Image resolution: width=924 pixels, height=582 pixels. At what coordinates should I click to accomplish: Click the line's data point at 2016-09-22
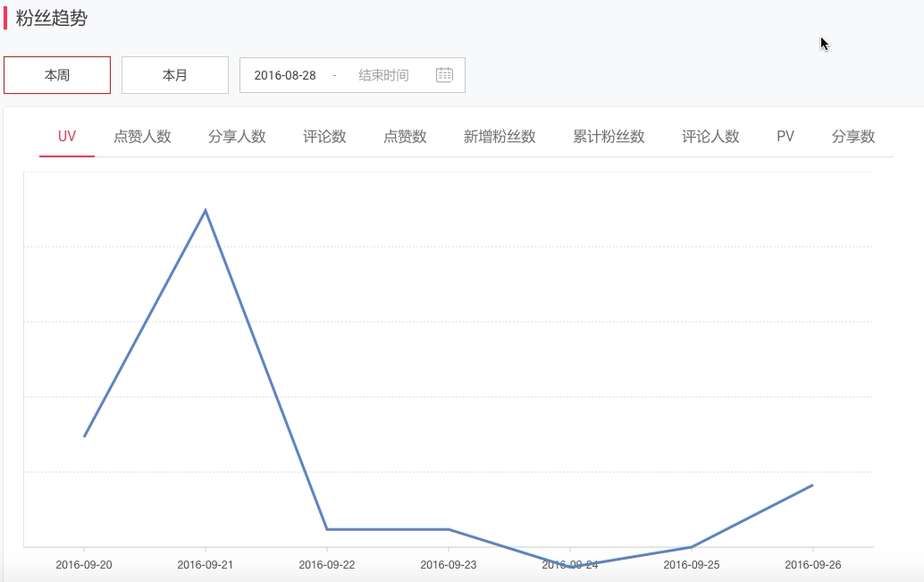pos(327,529)
